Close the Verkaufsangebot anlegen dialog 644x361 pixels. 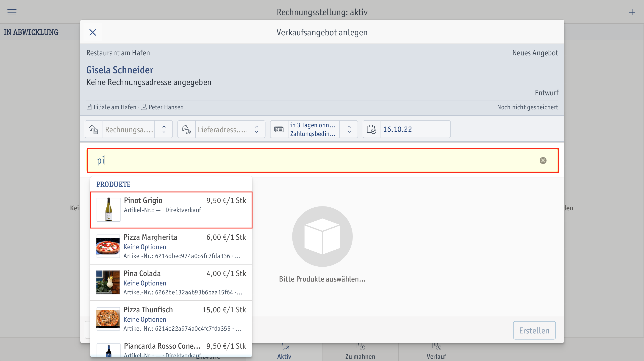click(92, 32)
